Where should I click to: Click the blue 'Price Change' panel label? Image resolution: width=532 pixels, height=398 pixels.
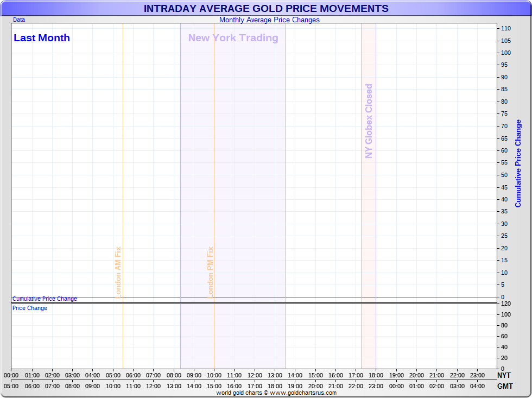point(30,308)
